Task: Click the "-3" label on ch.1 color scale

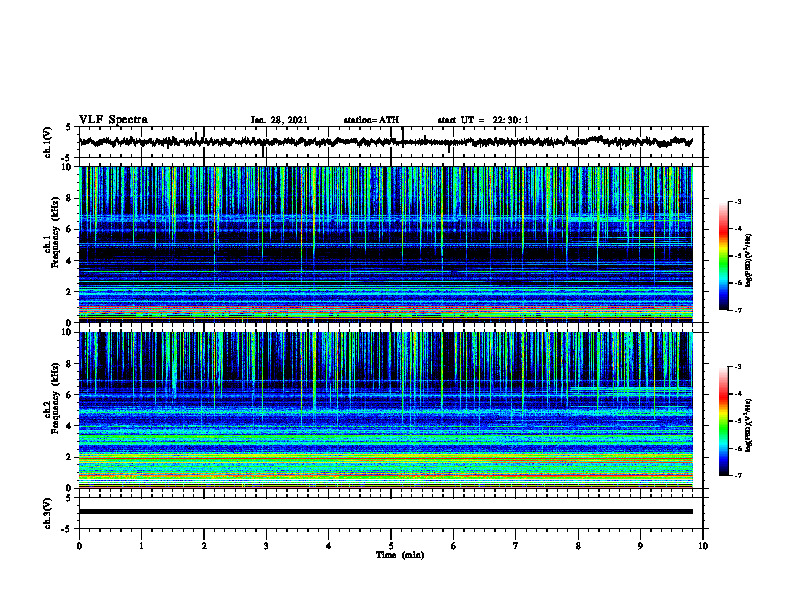Action: [x=737, y=201]
